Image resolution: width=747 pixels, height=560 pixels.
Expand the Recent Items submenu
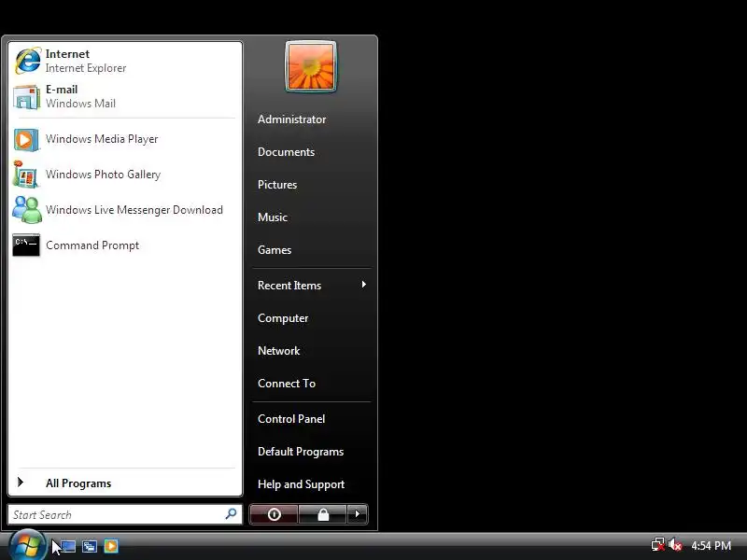point(312,286)
